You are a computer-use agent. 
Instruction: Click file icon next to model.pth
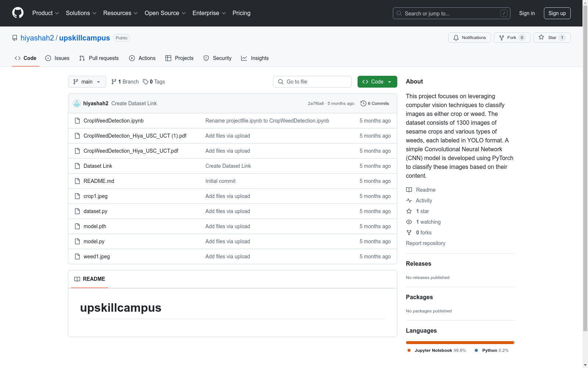click(x=77, y=226)
